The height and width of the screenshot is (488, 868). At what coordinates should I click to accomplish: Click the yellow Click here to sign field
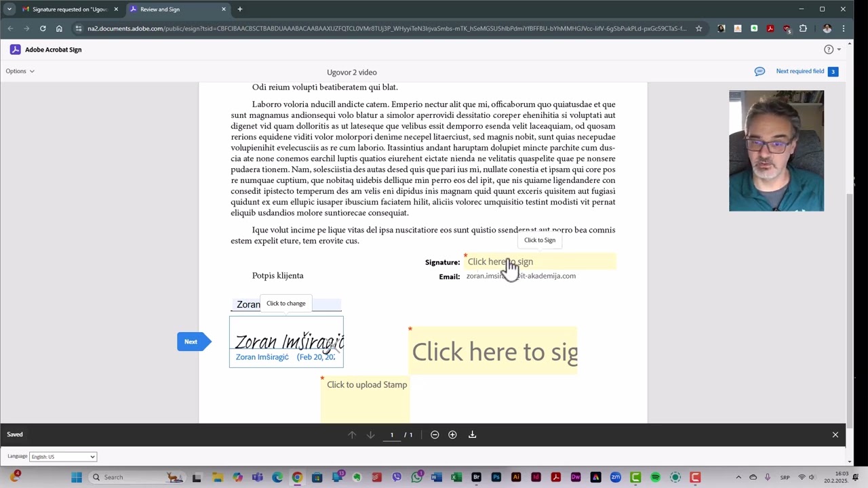click(494, 351)
